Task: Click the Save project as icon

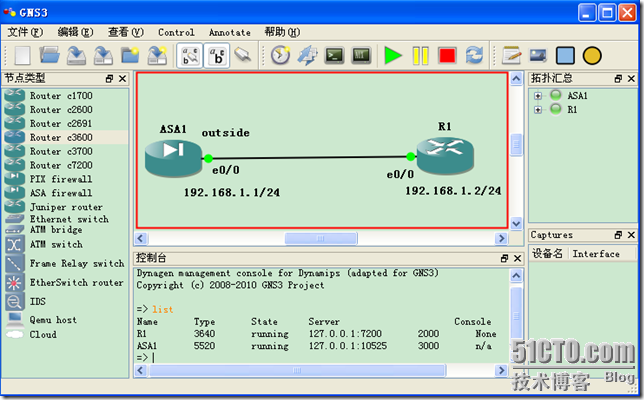Action: click(x=103, y=55)
